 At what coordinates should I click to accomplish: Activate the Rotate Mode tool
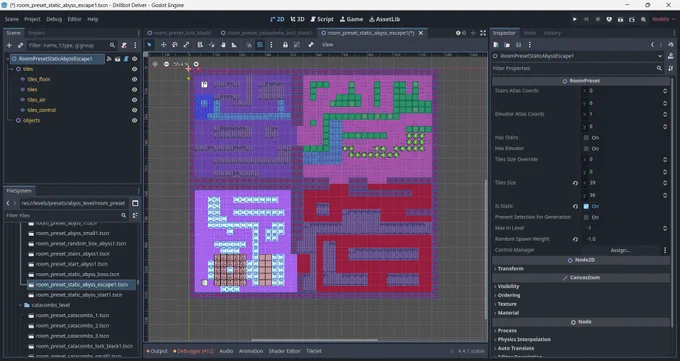click(175, 45)
